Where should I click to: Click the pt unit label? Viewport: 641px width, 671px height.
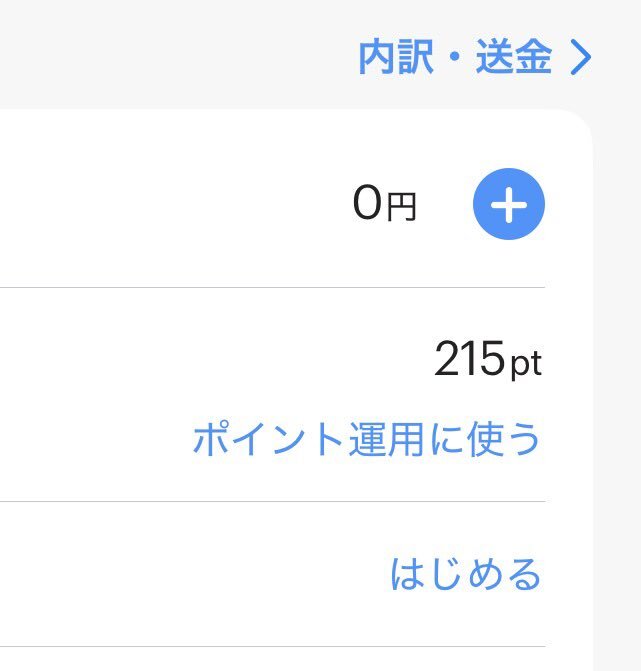(527, 364)
